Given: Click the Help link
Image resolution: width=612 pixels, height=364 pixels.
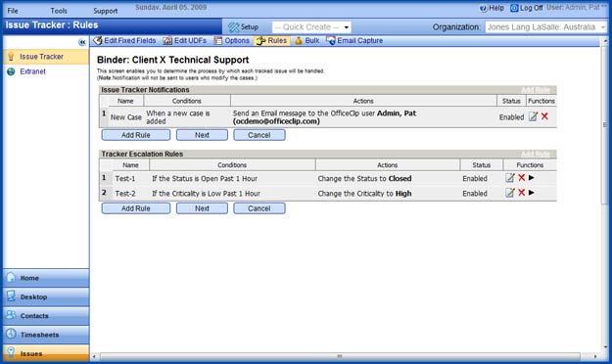Looking at the screenshot, I should point(496,8).
